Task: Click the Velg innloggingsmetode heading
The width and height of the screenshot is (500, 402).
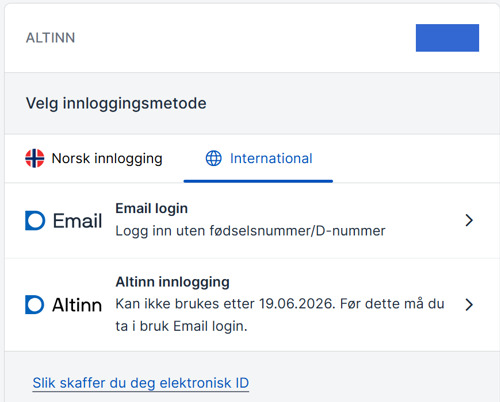Action: [116, 103]
